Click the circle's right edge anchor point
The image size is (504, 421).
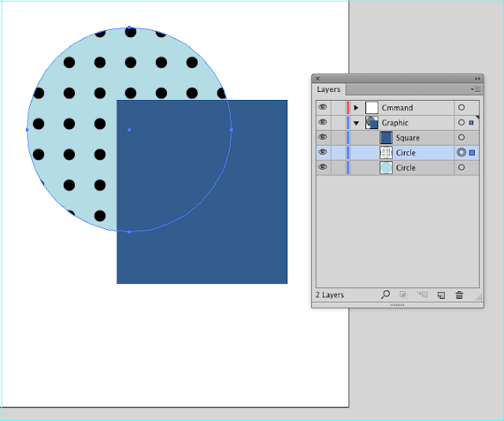coord(232,130)
